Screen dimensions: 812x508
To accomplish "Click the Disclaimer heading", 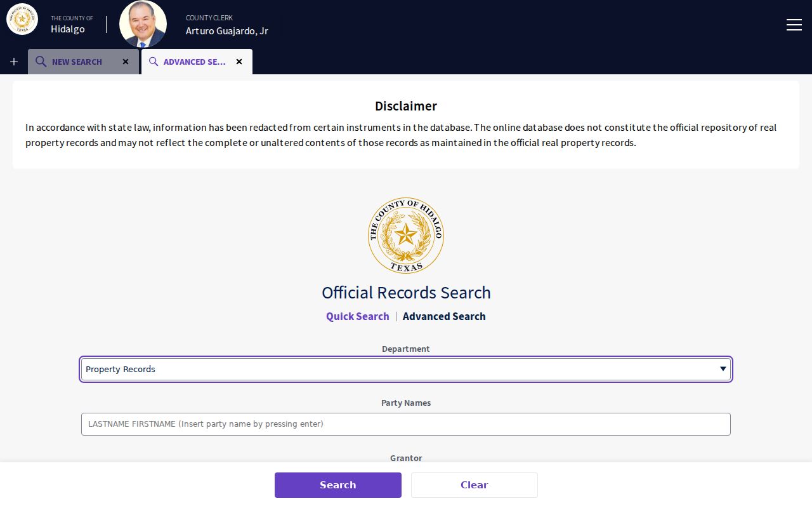I will tap(406, 106).
